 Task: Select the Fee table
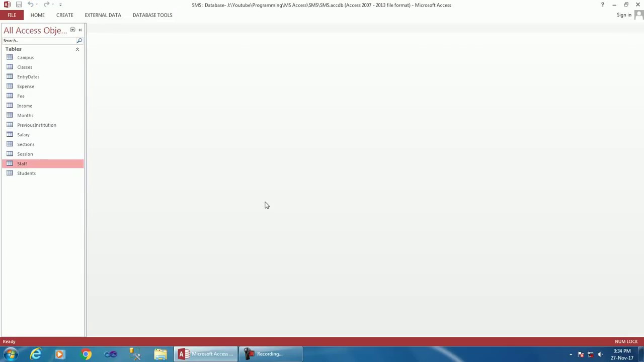pyautogui.click(x=43, y=96)
